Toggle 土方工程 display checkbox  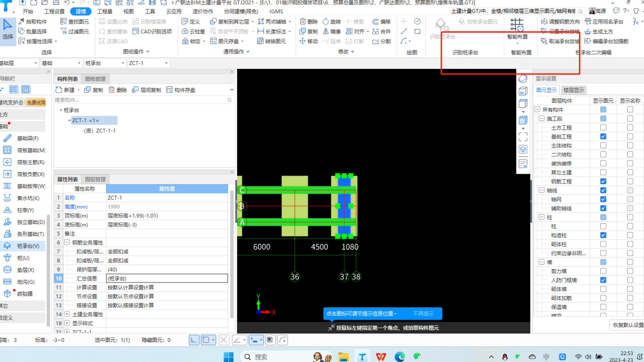click(x=603, y=128)
